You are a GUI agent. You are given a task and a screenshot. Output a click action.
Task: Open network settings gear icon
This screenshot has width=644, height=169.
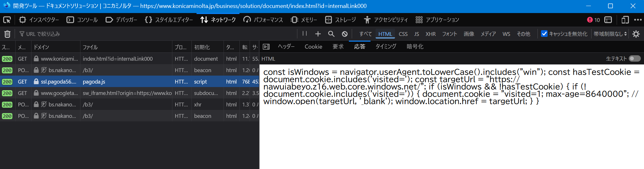(x=636, y=34)
